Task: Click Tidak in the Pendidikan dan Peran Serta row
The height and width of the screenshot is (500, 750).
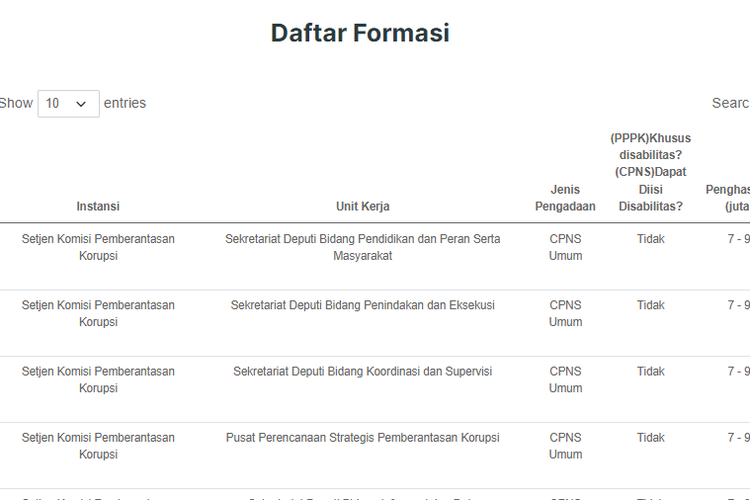Action: [650, 239]
